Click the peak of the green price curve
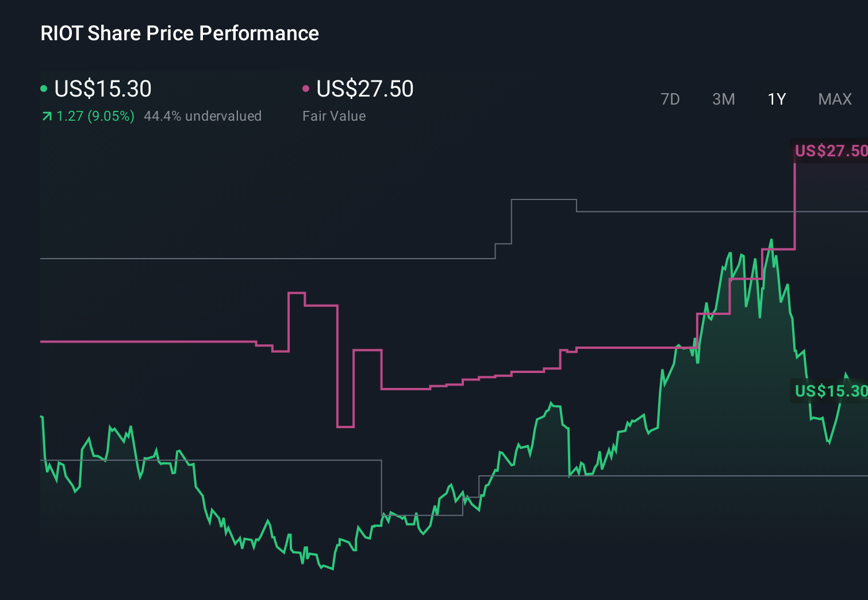 [x=771, y=239]
